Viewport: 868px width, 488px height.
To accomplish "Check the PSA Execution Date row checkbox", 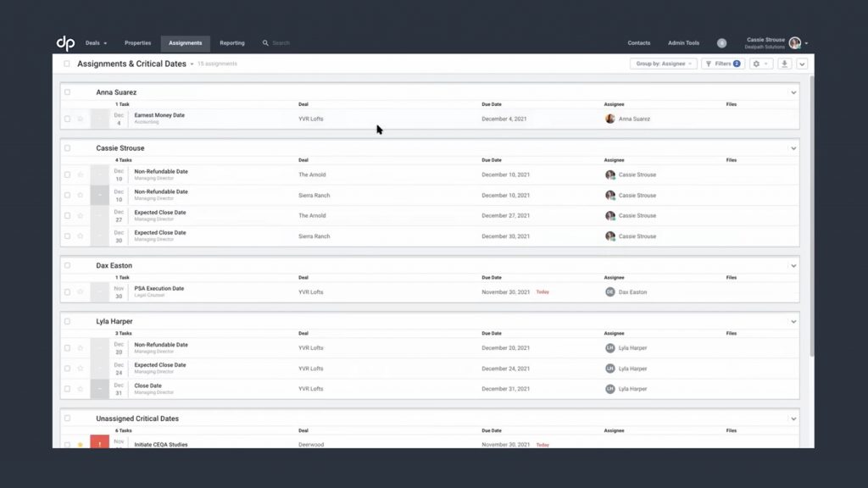I will point(68,292).
